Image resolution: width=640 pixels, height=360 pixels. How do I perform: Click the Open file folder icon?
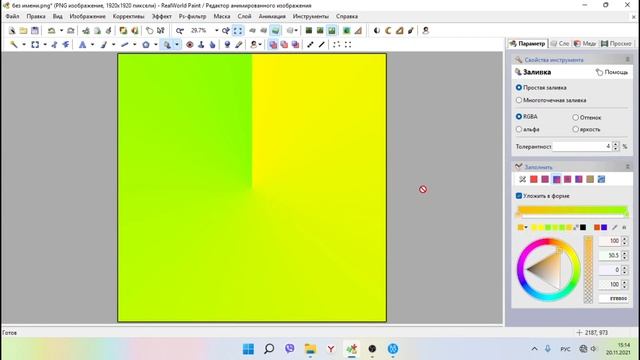tap(23, 31)
